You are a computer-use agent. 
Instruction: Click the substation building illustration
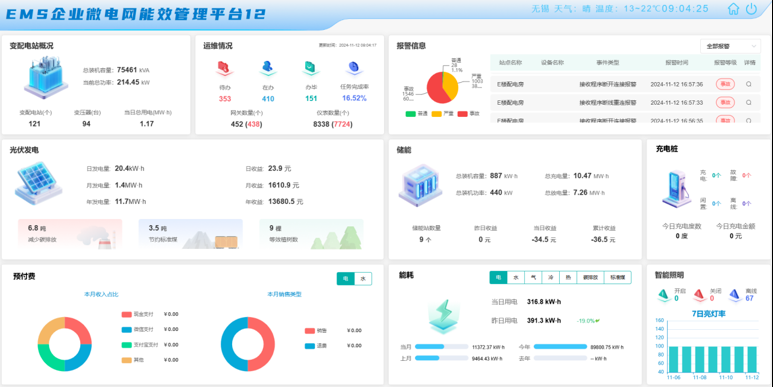(46, 76)
